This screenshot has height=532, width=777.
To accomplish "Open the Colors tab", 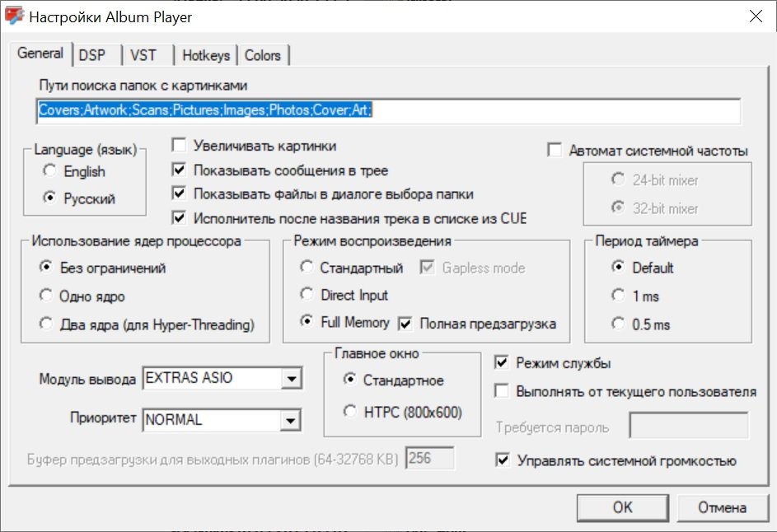I will click(263, 55).
